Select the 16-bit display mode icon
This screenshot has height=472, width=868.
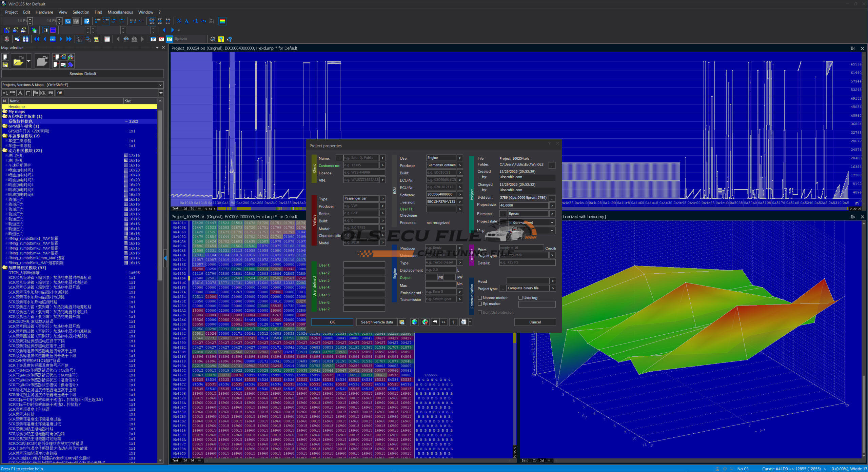[x=106, y=21]
